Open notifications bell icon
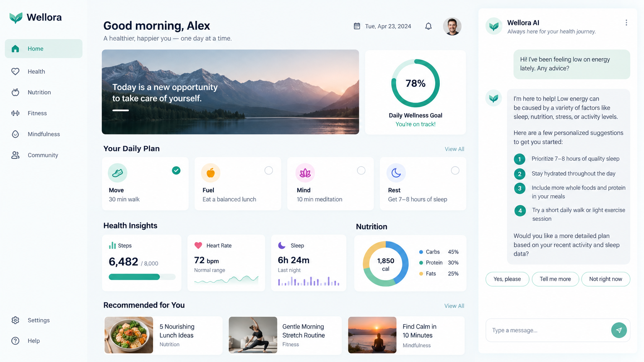 [x=428, y=26]
